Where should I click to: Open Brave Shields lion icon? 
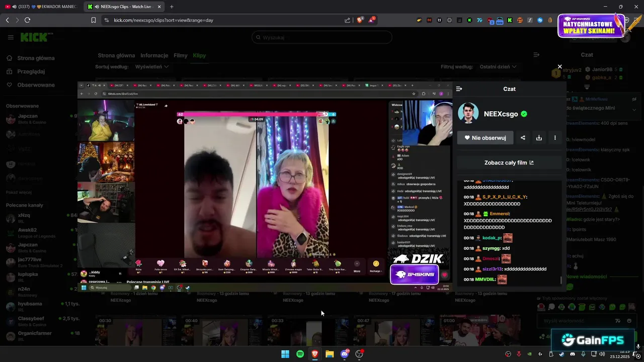[360, 20]
